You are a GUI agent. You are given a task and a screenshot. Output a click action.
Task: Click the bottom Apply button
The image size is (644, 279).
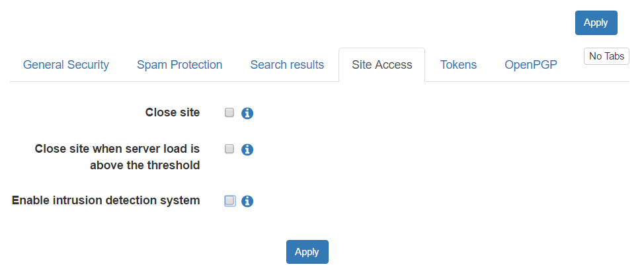tap(307, 252)
